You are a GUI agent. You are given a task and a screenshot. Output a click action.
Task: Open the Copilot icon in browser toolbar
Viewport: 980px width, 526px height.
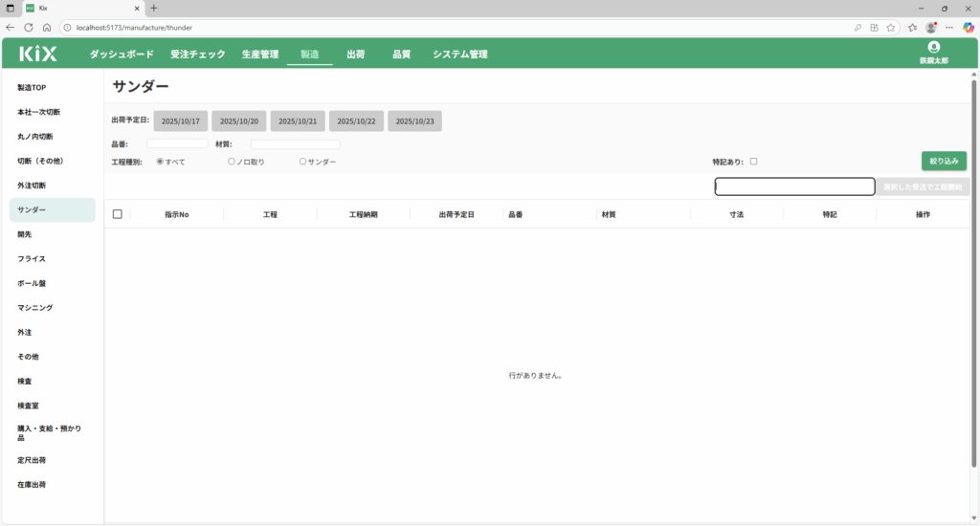[968, 28]
